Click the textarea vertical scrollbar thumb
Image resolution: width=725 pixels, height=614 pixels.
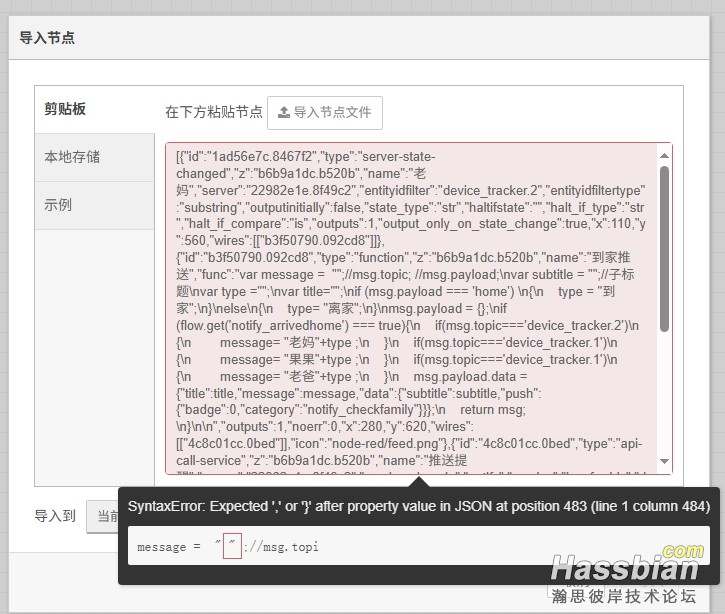pyautogui.click(x=664, y=249)
